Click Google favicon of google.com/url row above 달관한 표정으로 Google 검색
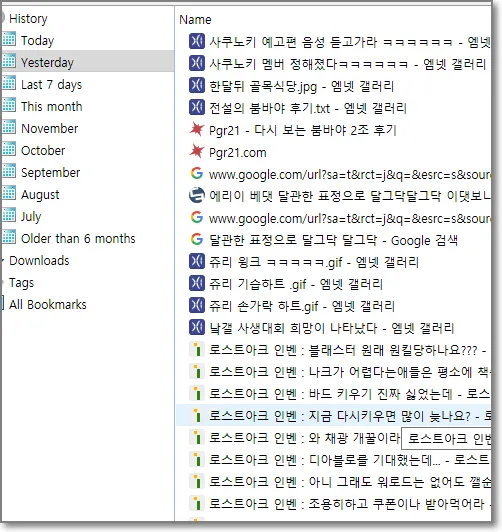 (x=197, y=217)
